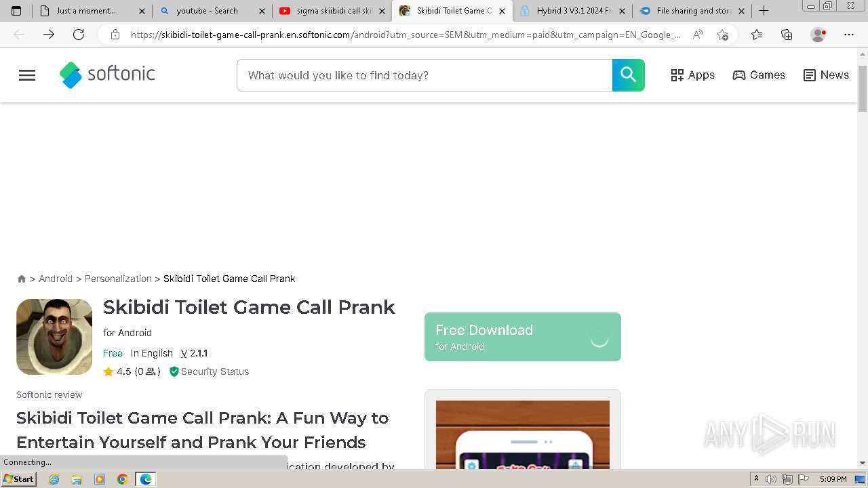Click the Windows Start button

pos(18,479)
